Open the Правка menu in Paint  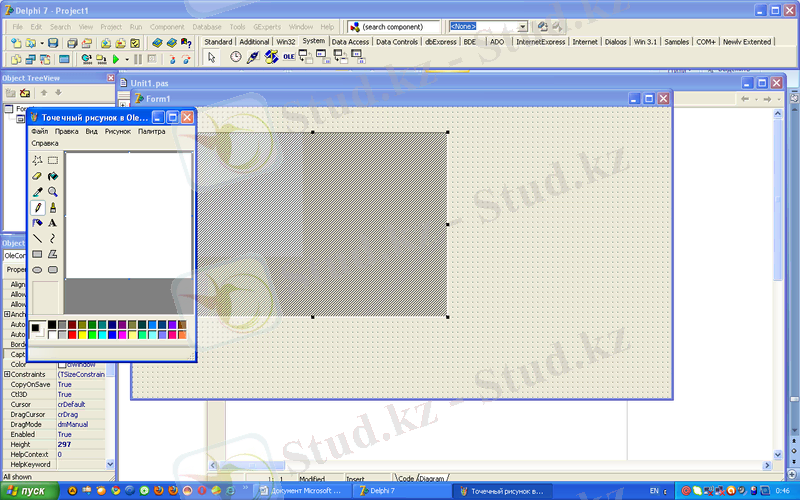tap(66, 131)
